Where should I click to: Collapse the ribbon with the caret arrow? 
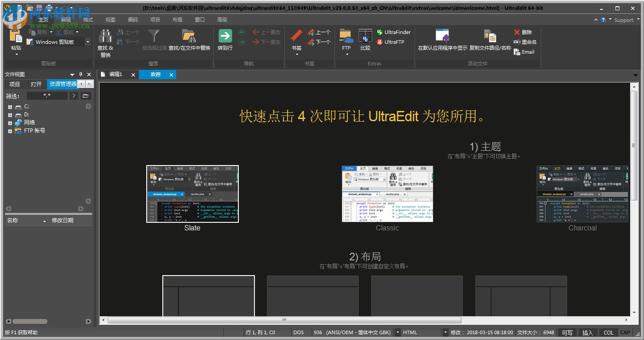pyautogui.click(x=596, y=20)
